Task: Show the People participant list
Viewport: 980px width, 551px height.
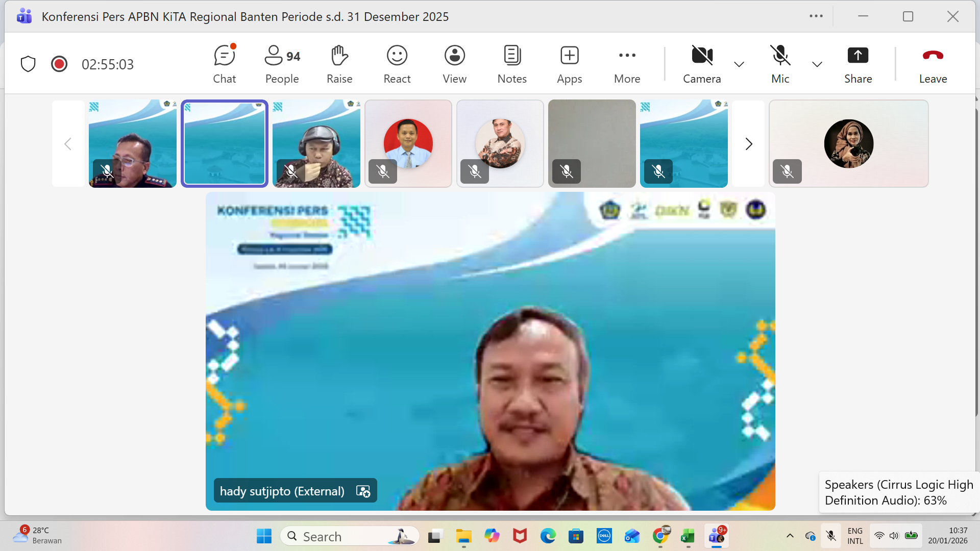Action: pos(282,64)
